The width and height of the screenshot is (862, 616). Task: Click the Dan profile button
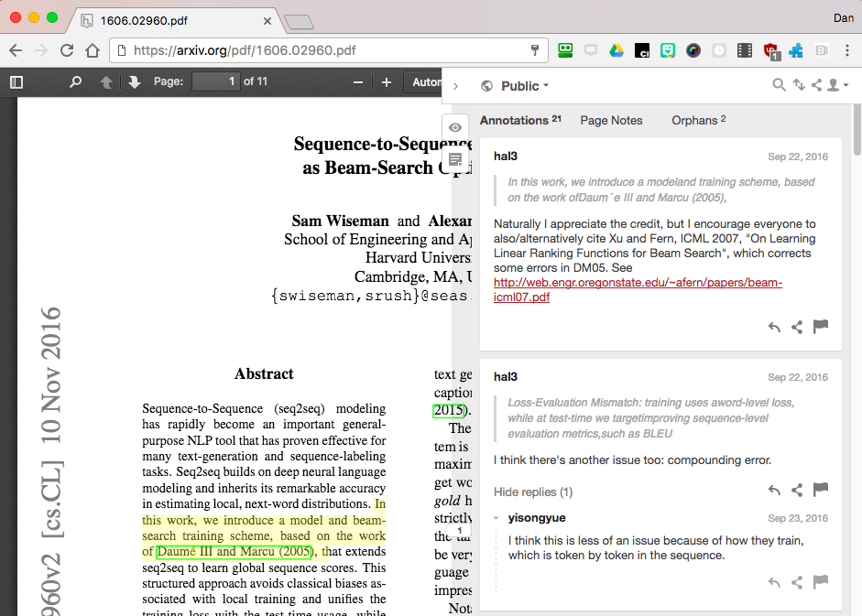[x=844, y=18]
